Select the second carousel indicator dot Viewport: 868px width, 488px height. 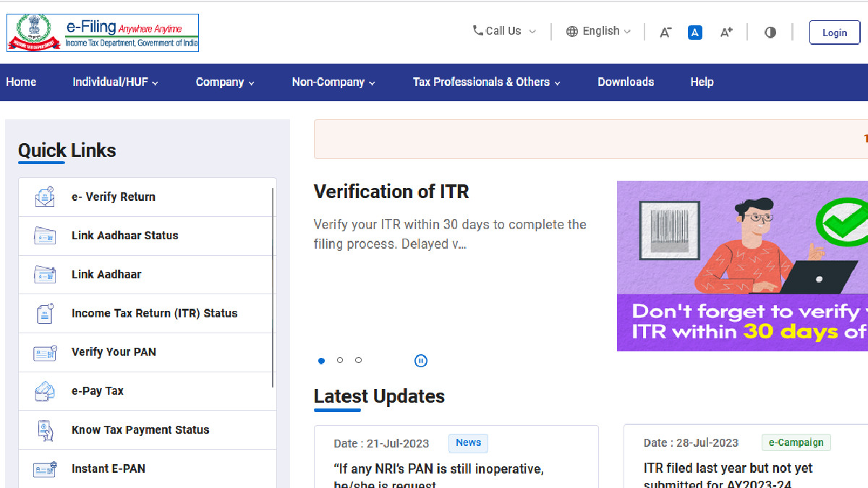click(340, 360)
